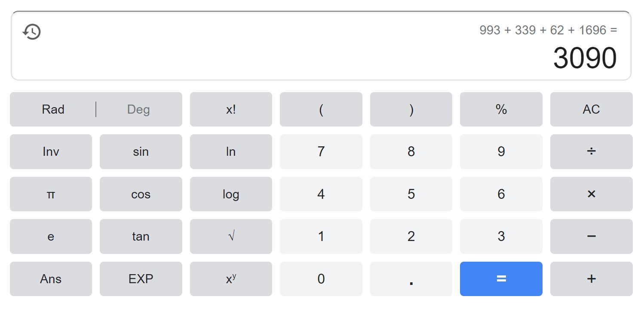Click the plus operator key
The width and height of the screenshot is (644, 309).
click(591, 279)
